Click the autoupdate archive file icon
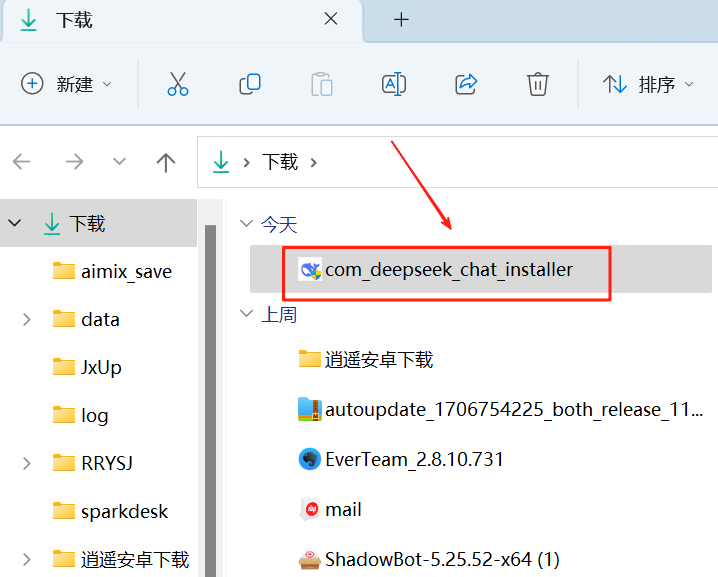The image size is (718, 577). point(310,409)
